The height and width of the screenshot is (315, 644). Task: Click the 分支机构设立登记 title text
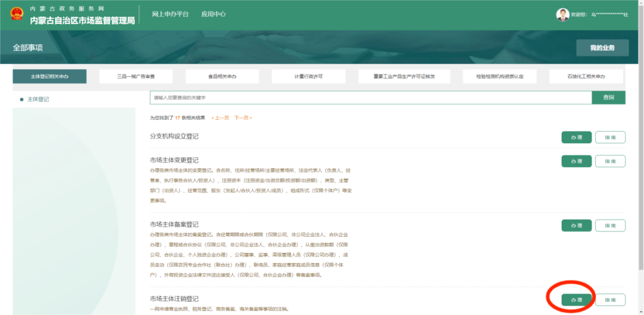tap(174, 137)
